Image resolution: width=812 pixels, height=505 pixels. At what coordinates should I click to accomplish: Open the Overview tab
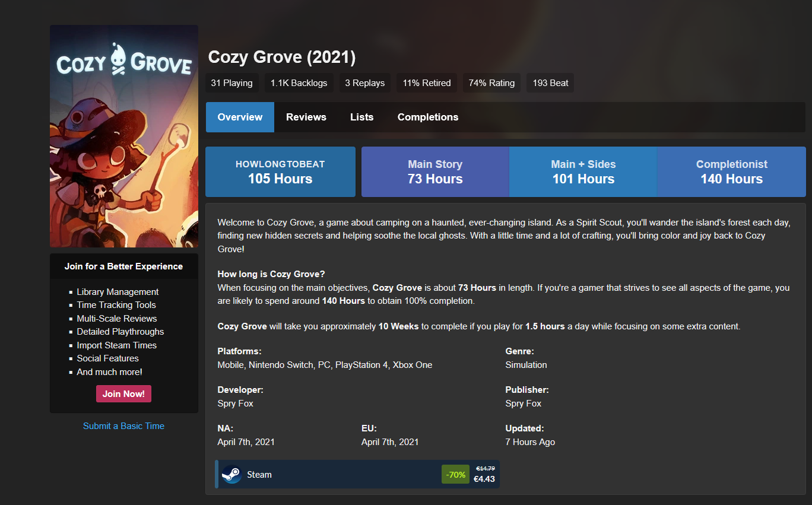(x=240, y=117)
